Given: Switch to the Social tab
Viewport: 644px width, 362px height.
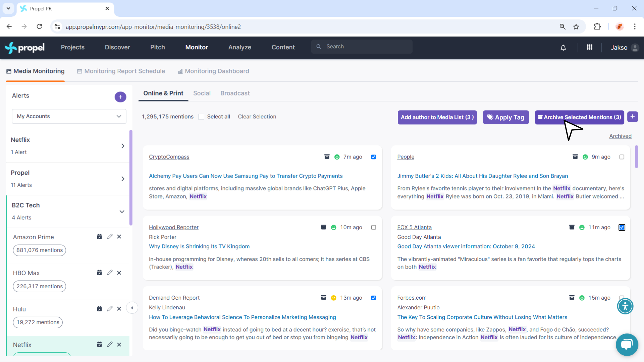Looking at the screenshot, I should pyautogui.click(x=202, y=93).
